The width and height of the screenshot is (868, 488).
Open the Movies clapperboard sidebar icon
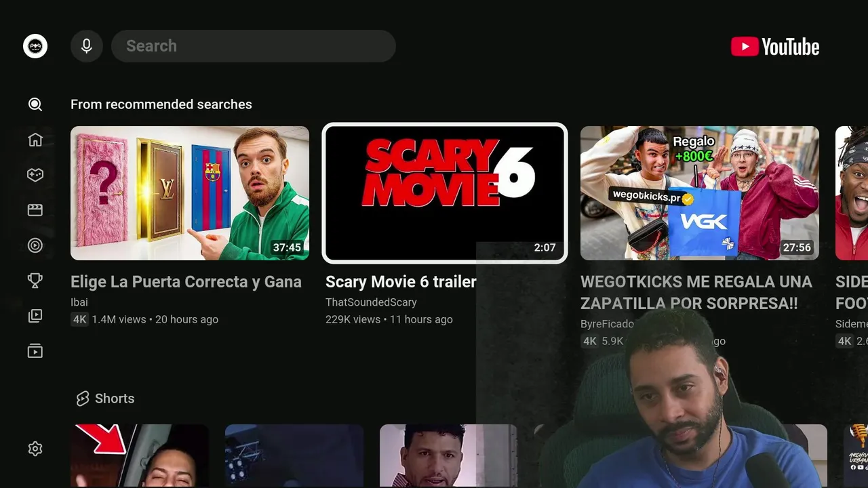point(35,210)
